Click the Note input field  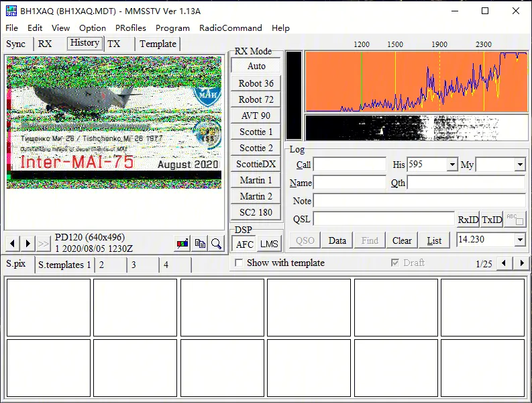point(419,201)
